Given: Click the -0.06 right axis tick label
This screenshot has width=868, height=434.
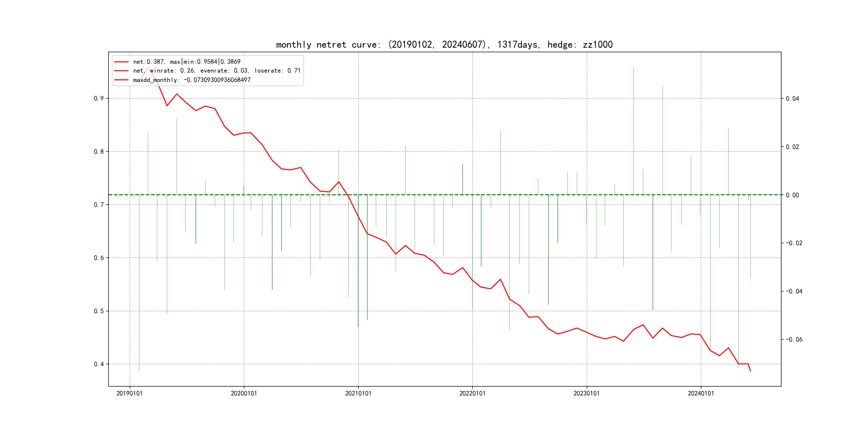Looking at the screenshot, I should 794,340.
